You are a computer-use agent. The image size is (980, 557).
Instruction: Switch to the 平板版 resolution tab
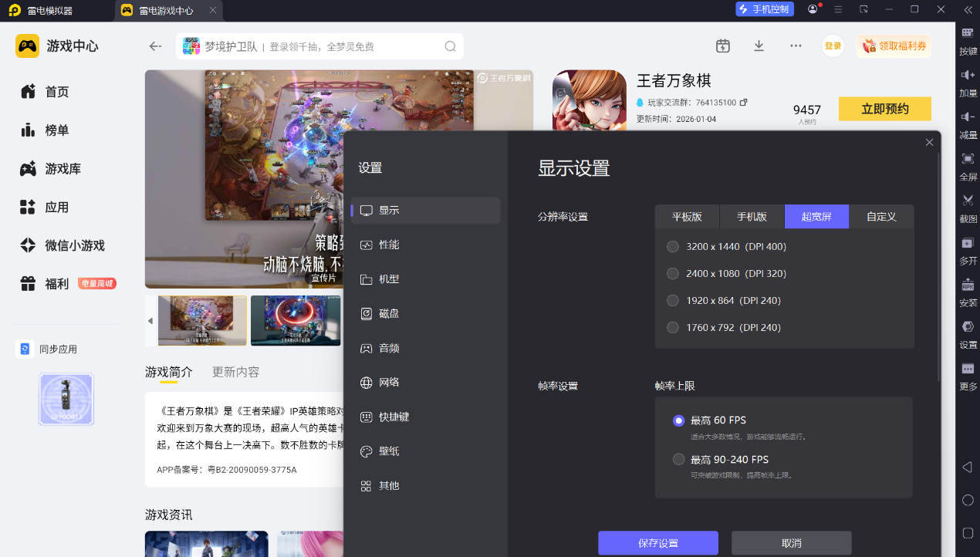(x=687, y=217)
